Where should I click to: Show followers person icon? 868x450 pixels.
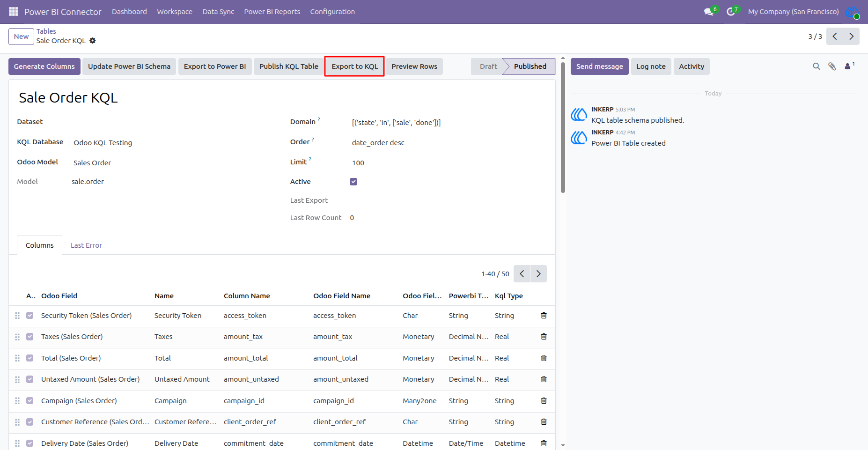847,66
